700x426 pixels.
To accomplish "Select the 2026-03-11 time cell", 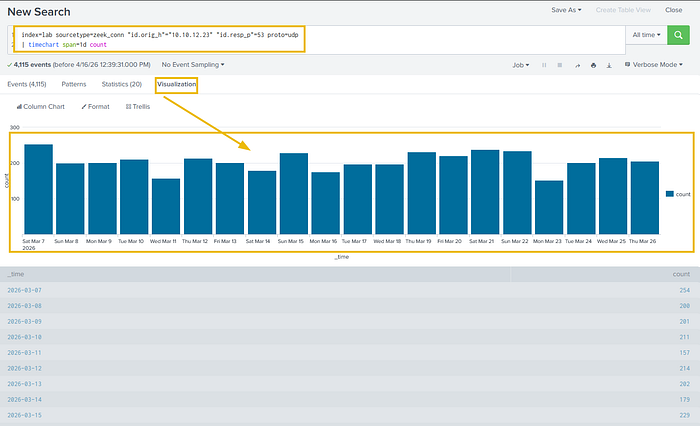I will (x=24, y=353).
